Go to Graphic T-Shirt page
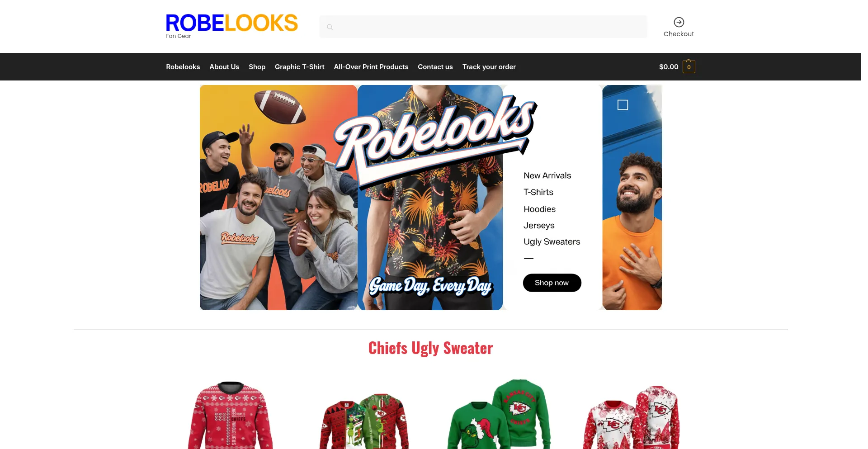The height and width of the screenshot is (449, 868). coord(299,67)
